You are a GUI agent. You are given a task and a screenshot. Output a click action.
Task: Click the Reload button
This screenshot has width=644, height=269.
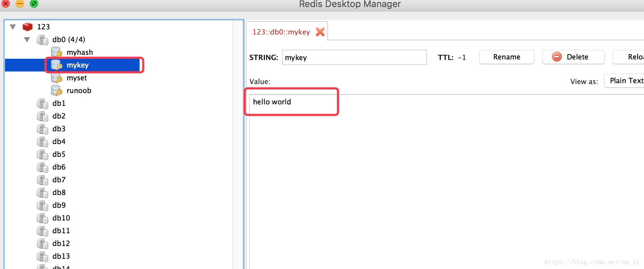point(629,57)
